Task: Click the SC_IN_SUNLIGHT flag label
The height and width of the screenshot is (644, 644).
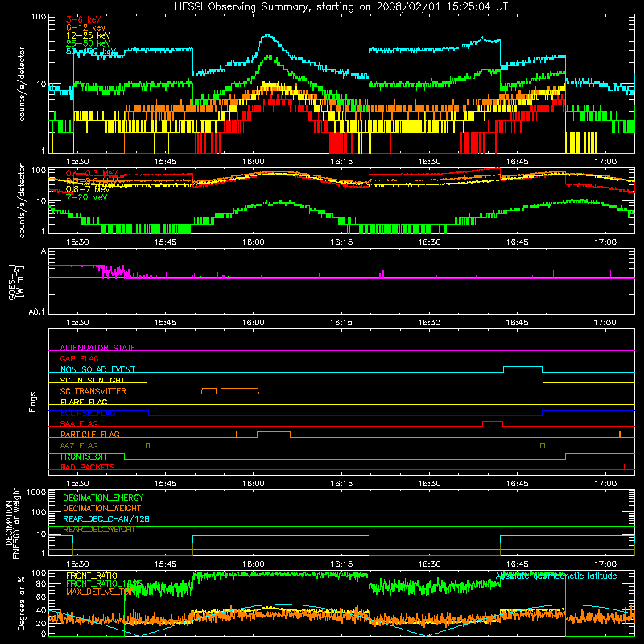Action: 93,380
